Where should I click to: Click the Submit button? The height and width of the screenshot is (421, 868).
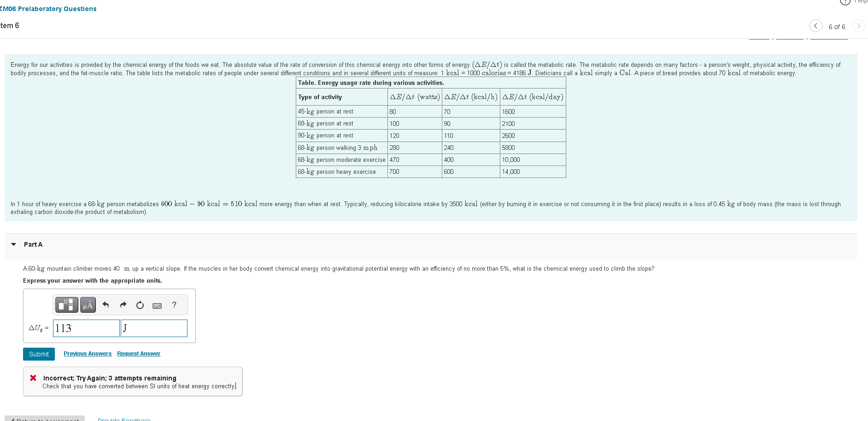point(39,354)
